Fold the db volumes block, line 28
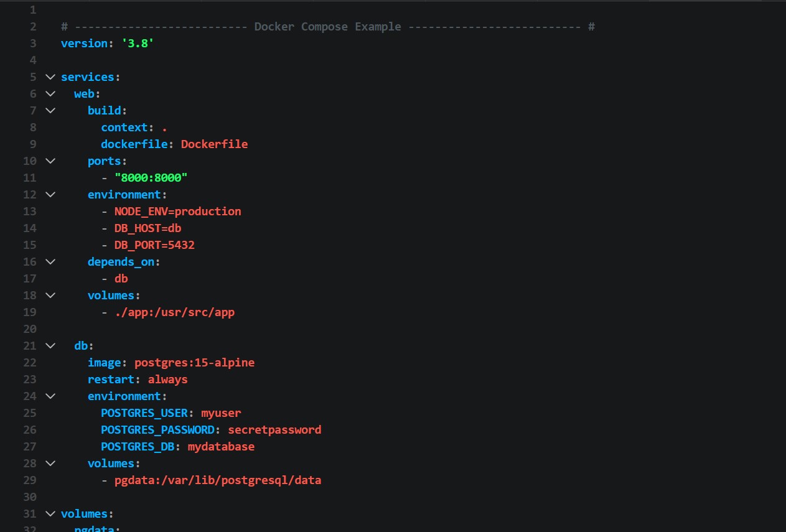The image size is (786, 532). pos(50,464)
